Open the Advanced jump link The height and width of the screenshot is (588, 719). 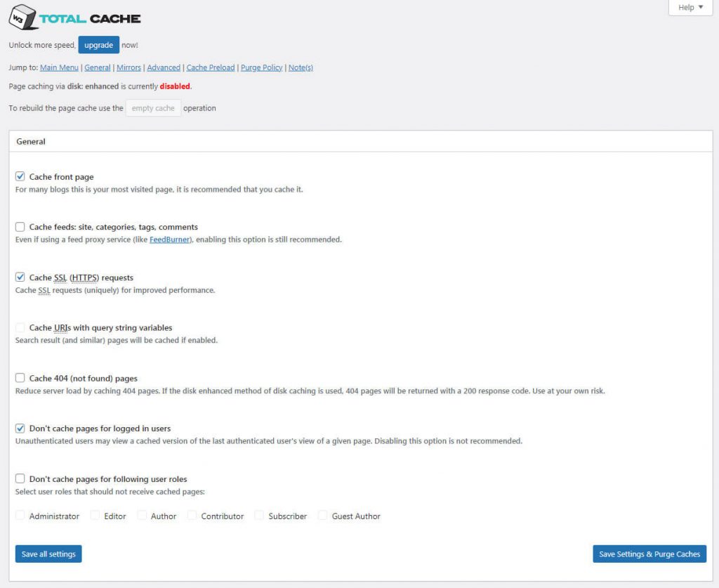163,67
